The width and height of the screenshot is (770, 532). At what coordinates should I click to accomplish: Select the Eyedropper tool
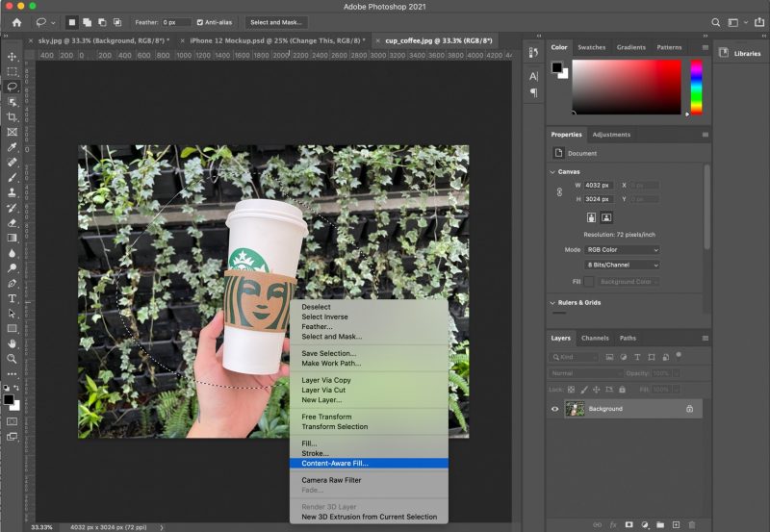[12, 147]
